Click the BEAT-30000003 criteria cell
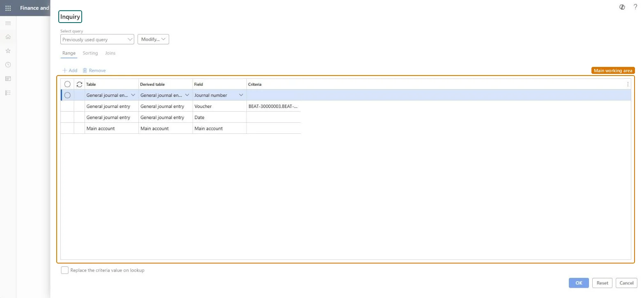Screen dimensions: 644x298 [x=274, y=106]
